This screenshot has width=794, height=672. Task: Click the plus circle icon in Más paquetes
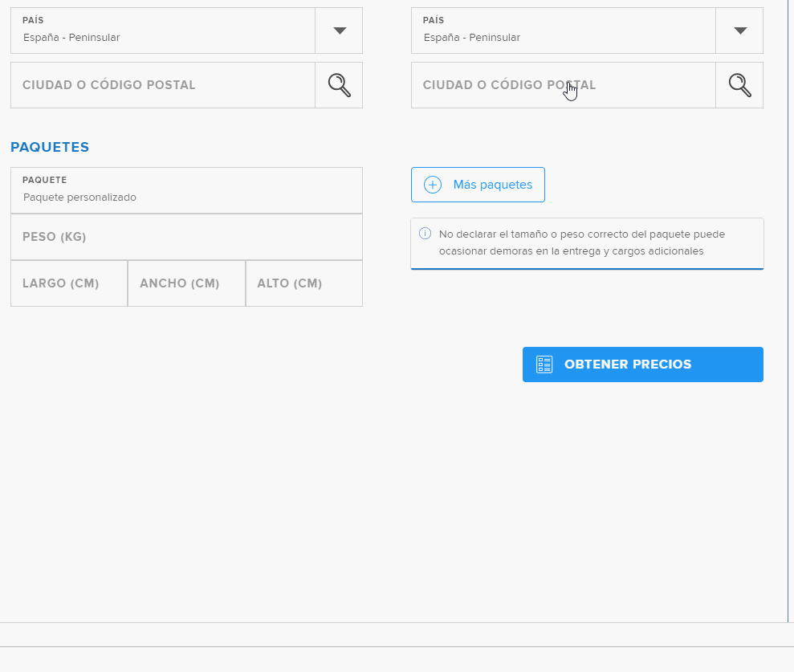coord(433,185)
